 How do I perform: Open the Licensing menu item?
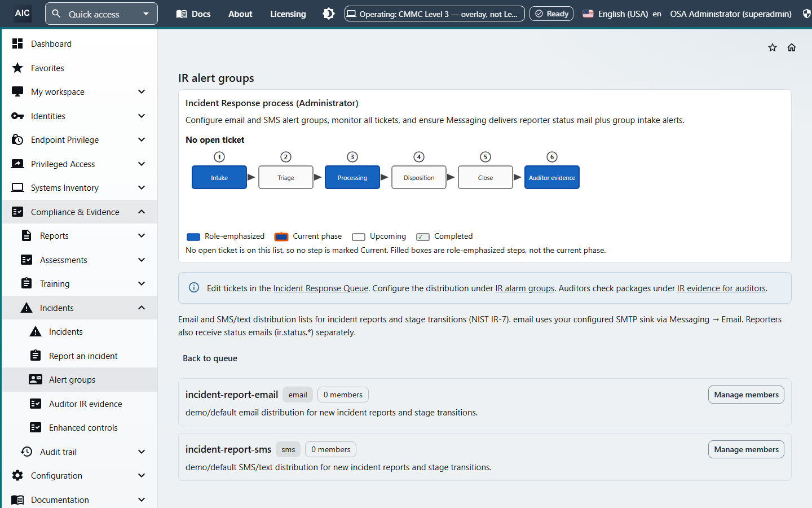pos(288,14)
